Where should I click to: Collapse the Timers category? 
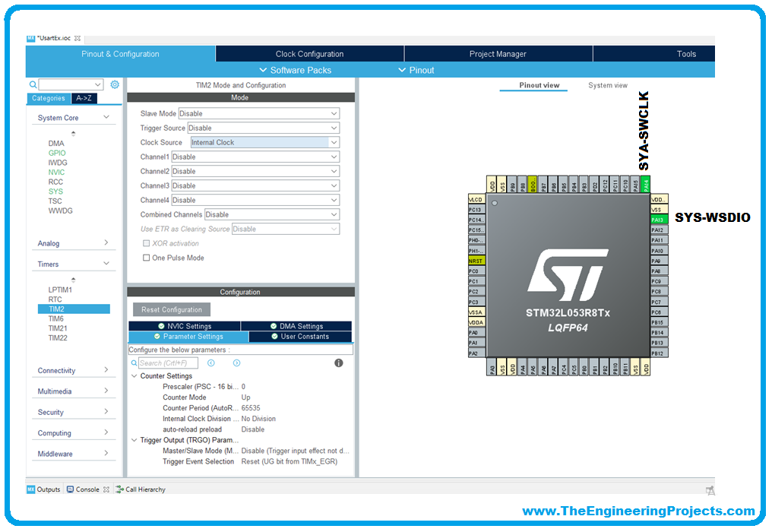click(x=74, y=264)
